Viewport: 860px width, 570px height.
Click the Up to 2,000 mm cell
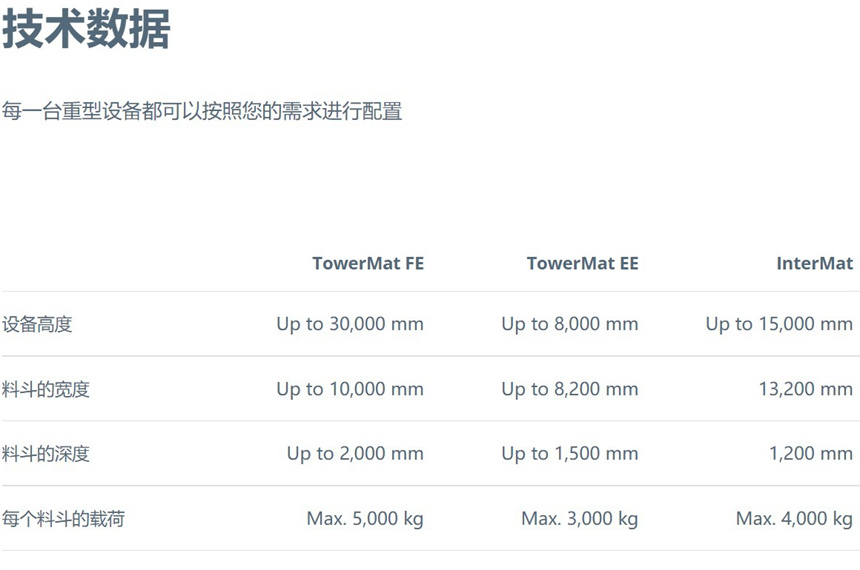coord(355,454)
